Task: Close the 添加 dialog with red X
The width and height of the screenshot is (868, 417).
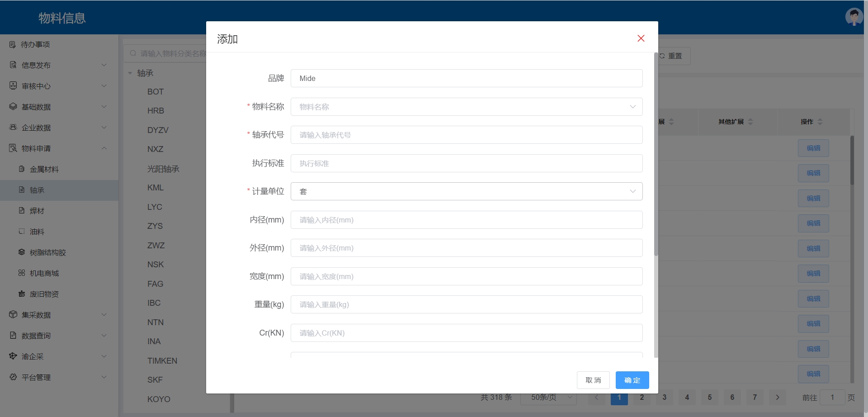Action: pyautogui.click(x=641, y=38)
